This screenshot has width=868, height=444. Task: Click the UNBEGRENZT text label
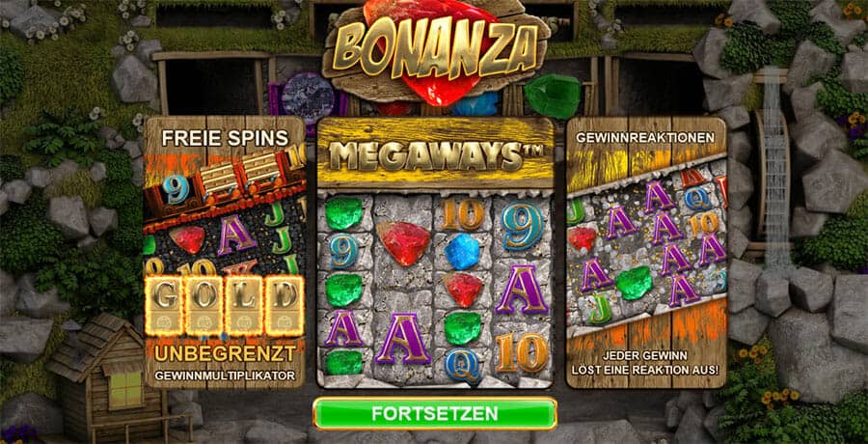(225, 353)
